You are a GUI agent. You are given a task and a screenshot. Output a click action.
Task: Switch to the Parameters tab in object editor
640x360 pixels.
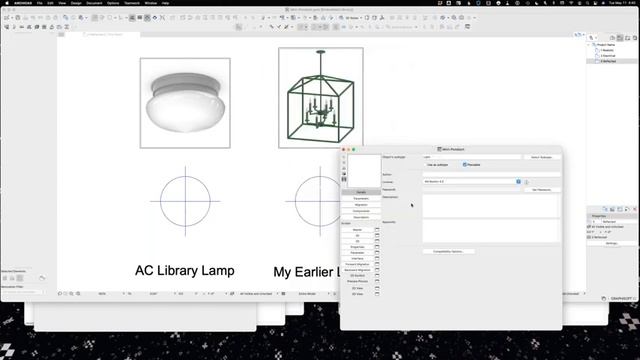(361, 198)
